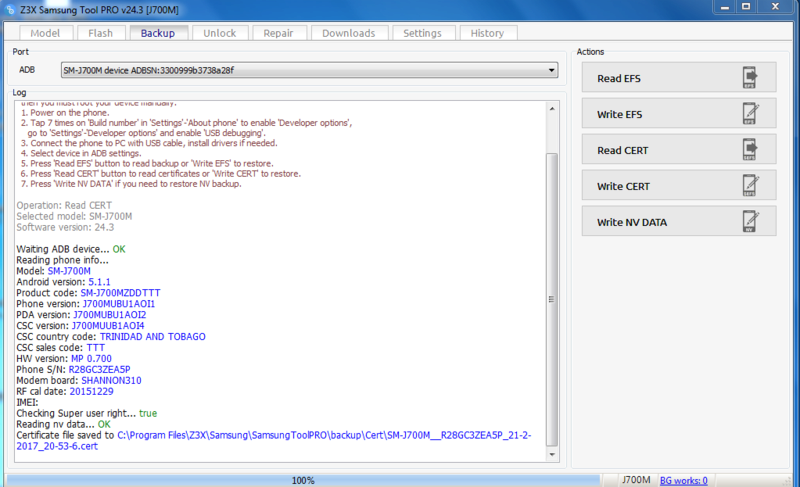Open the ADB device dropdown arrow
The height and width of the screenshot is (487, 800).
pos(552,70)
